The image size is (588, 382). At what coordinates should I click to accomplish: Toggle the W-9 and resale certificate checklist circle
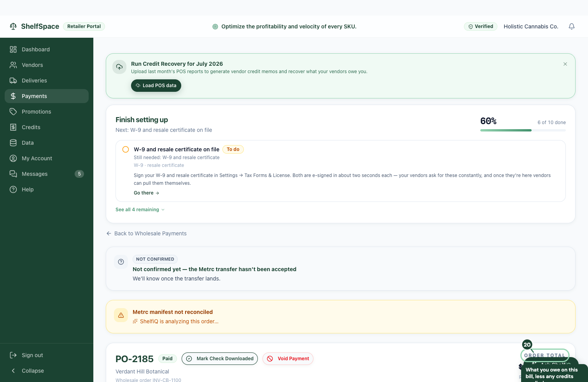point(126,149)
